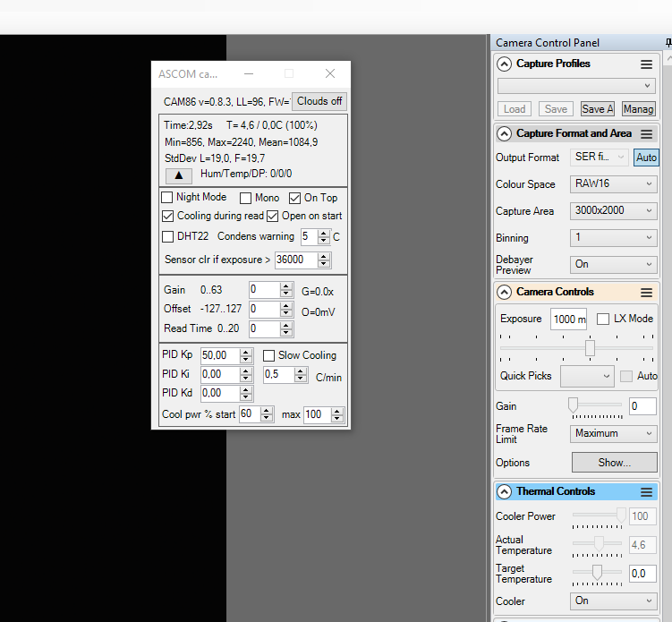Click the Save As profile button
This screenshot has height=622, width=672.
point(597,109)
